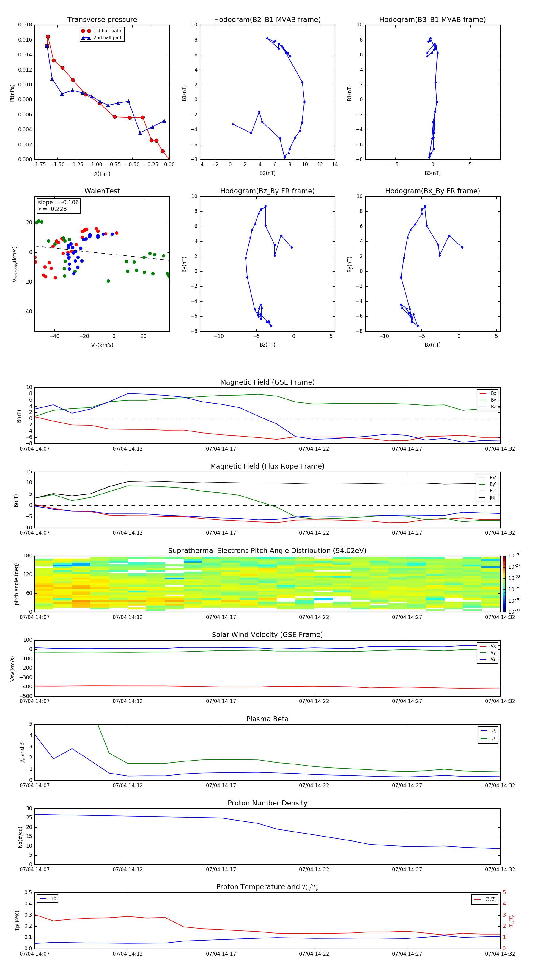Click the 'WalenTest' plot title

102,191
